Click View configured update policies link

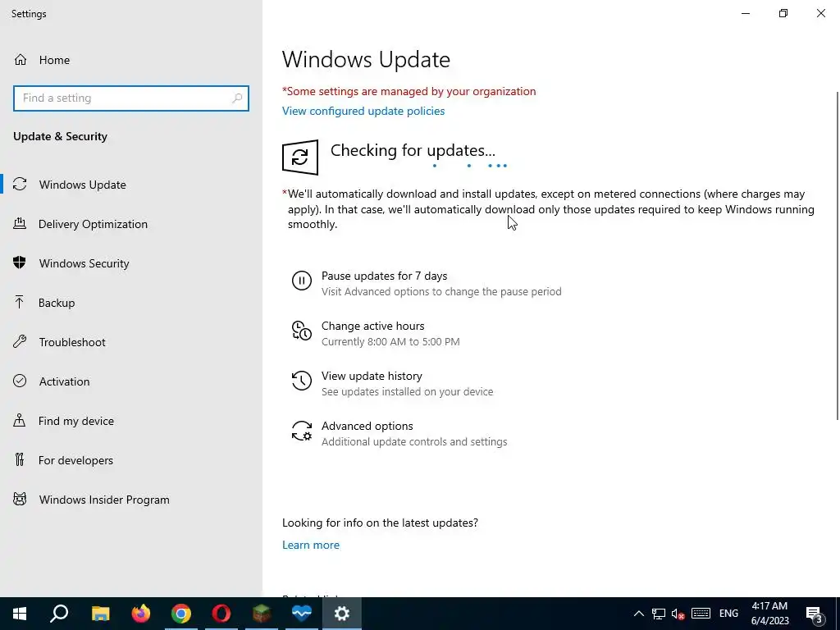(363, 111)
